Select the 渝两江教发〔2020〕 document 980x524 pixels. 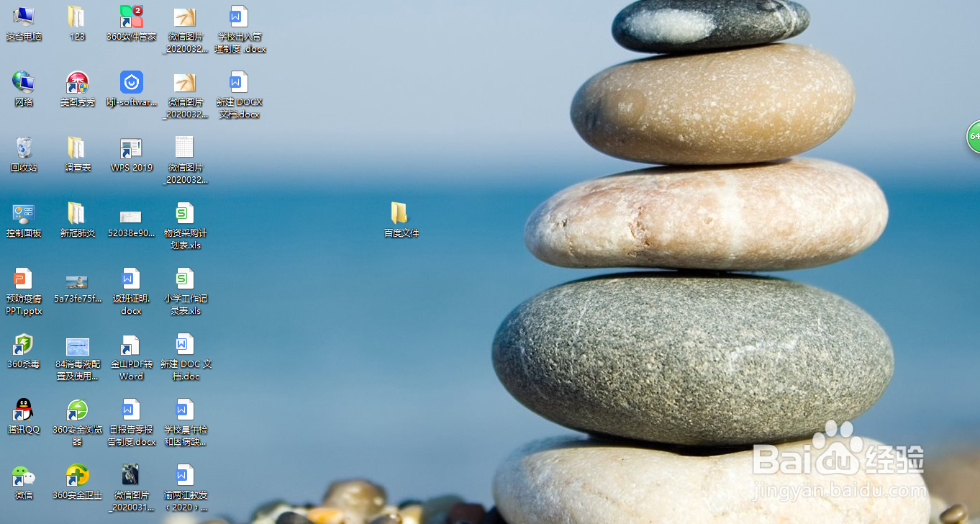pos(186,488)
